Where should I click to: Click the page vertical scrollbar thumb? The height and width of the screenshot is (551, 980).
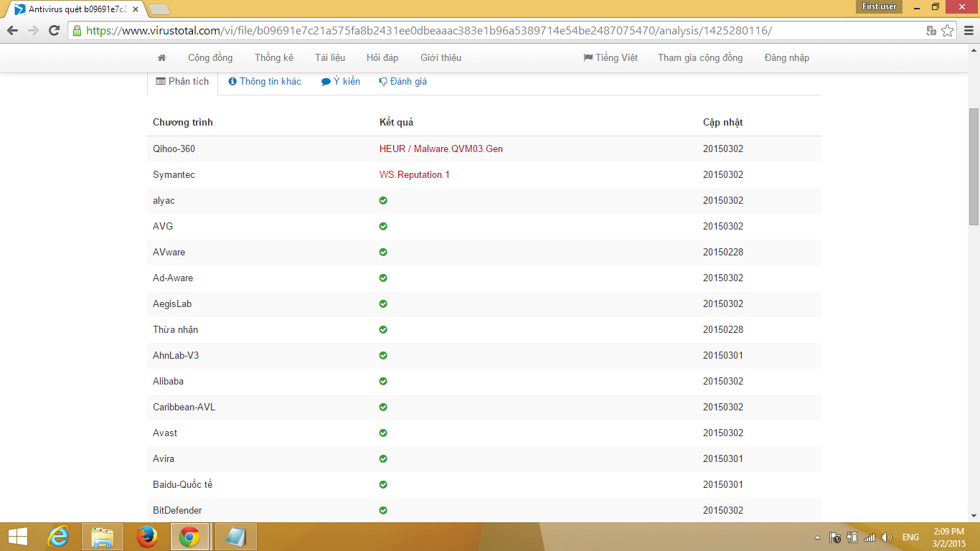pos(974,166)
